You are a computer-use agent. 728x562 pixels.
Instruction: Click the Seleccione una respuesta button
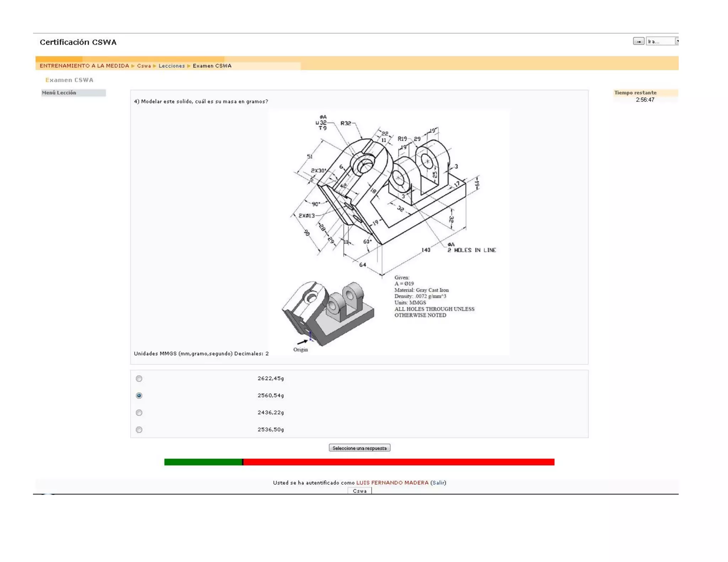(x=359, y=448)
